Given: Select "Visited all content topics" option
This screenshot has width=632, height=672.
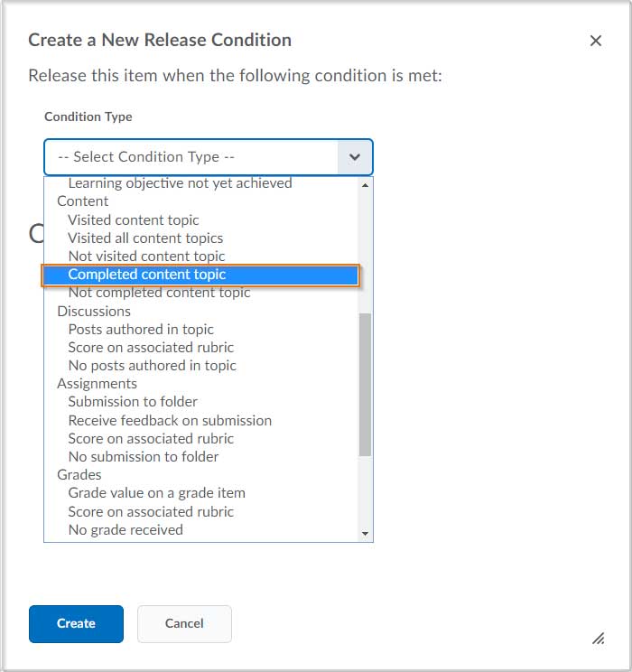Looking at the screenshot, I should (145, 238).
